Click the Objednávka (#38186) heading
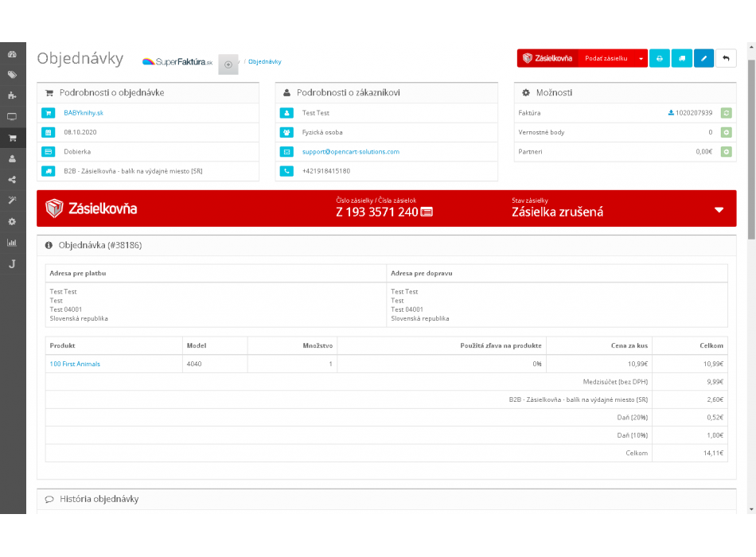Image resolution: width=756 pixels, height=557 pixels. coord(99,245)
